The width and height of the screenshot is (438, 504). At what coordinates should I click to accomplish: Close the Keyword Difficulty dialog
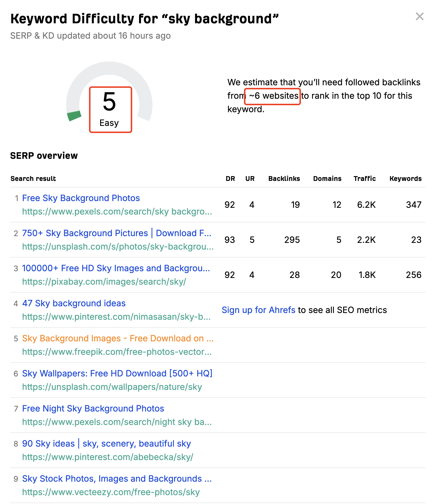point(420,16)
